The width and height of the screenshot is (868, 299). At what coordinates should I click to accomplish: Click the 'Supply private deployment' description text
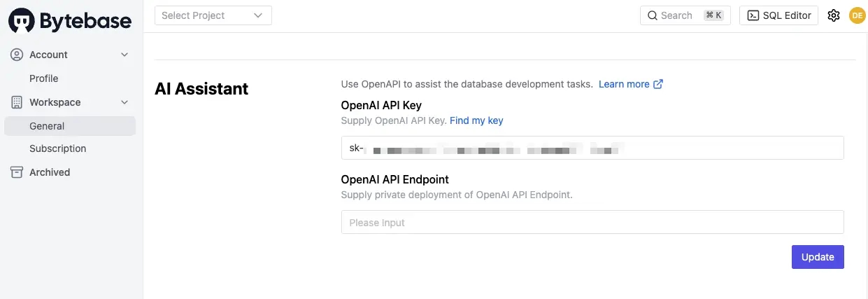(x=457, y=195)
